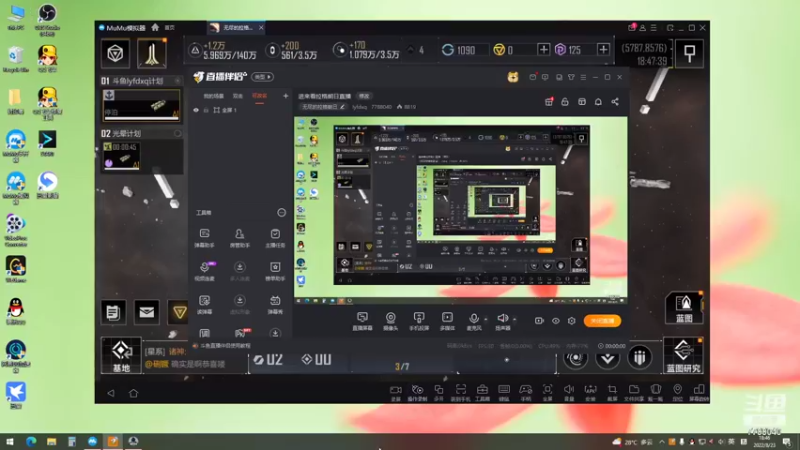Click the microphone icon in stream controls
Viewport: 800px width, 450px height.
click(x=474, y=319)
